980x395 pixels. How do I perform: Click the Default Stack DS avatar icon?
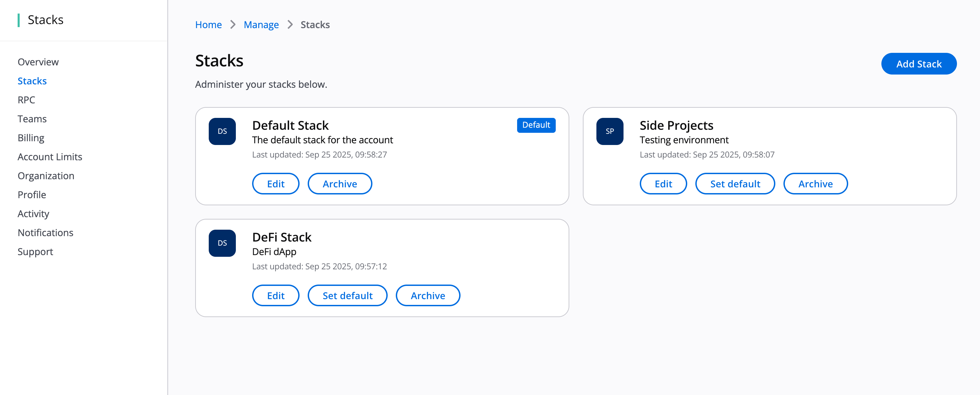(222, 131)
